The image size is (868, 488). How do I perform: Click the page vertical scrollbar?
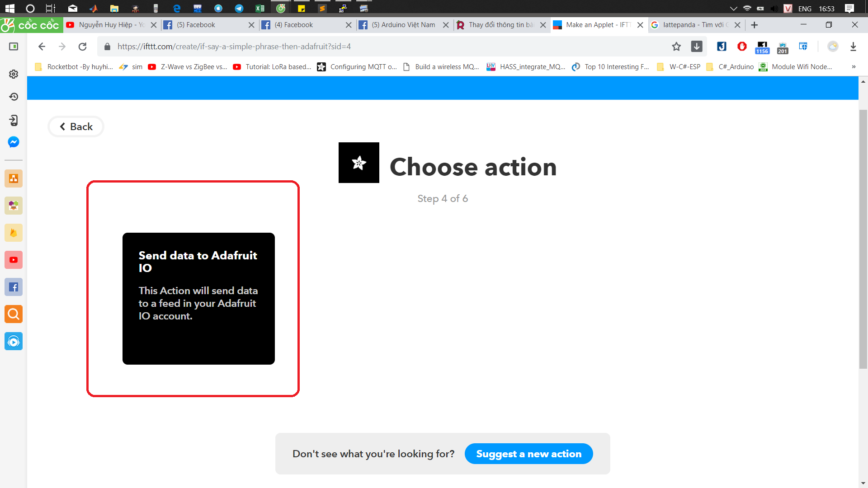(863, 239)
